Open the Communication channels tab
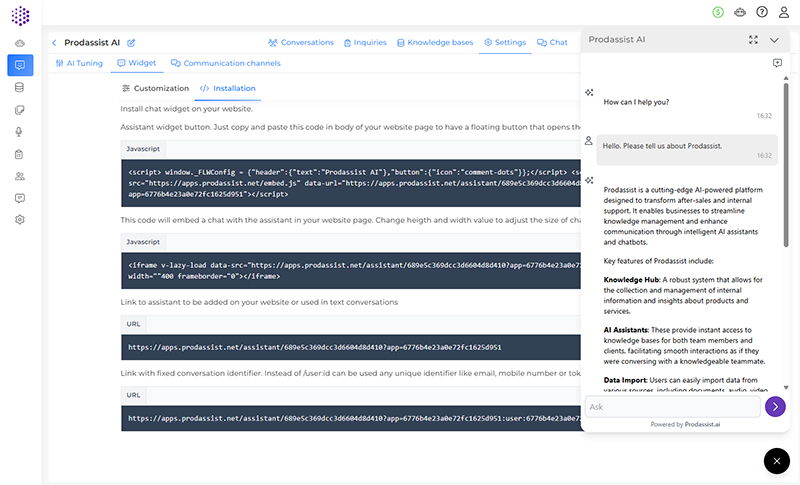 (x=225, y=63)
